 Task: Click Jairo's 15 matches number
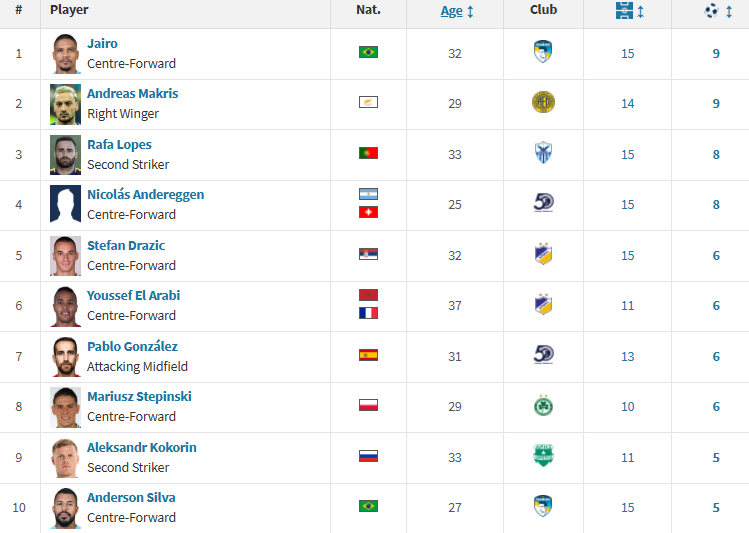(628, 54)
